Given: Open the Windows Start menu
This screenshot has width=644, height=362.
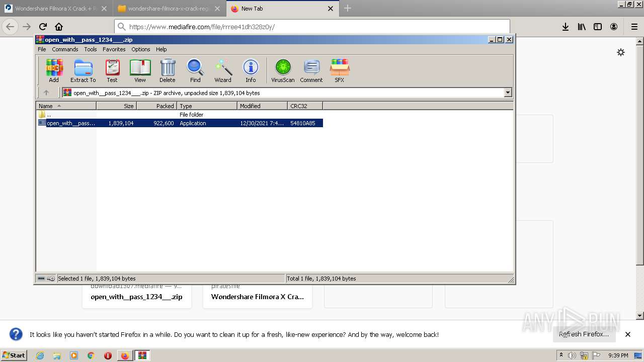Looking at the screenshot, I should coord(14,355).
